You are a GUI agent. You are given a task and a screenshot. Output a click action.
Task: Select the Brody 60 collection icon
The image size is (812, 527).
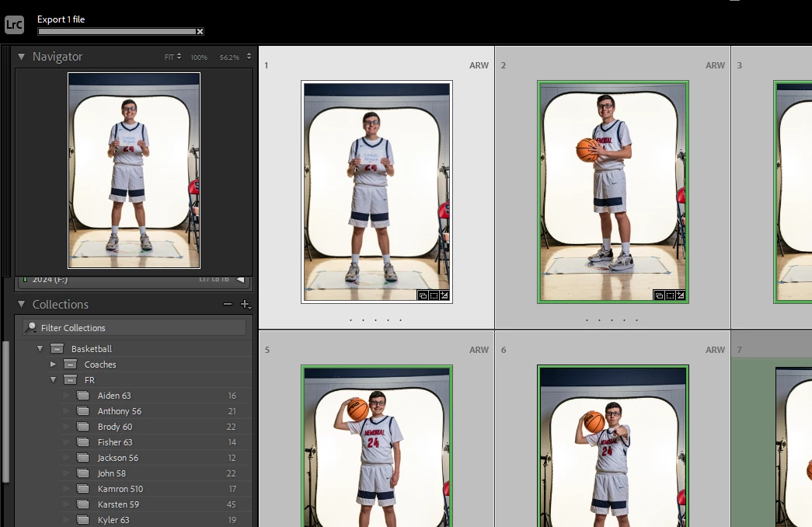pos(83,427)
